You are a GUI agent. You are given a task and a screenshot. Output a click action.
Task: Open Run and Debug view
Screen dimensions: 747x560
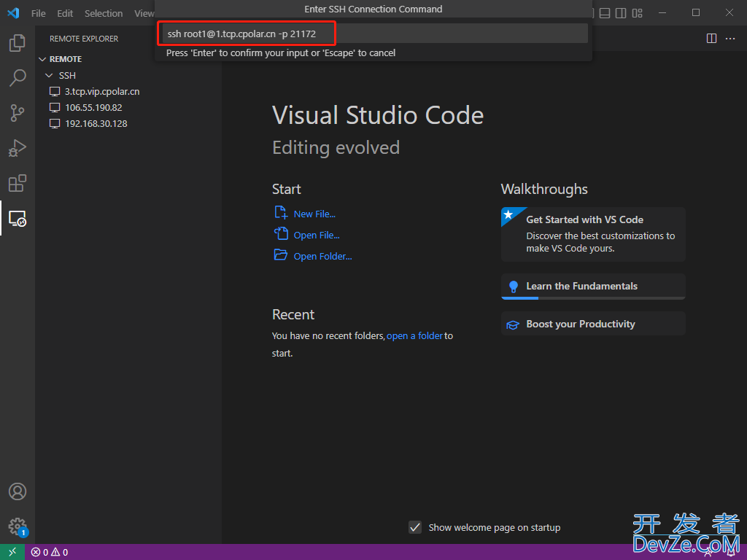pos(18,148)
